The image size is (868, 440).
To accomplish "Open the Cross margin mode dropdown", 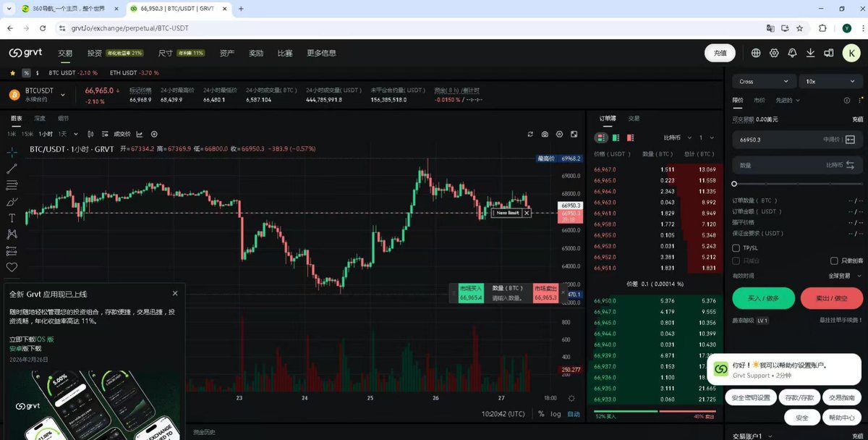I will point(763,82).
